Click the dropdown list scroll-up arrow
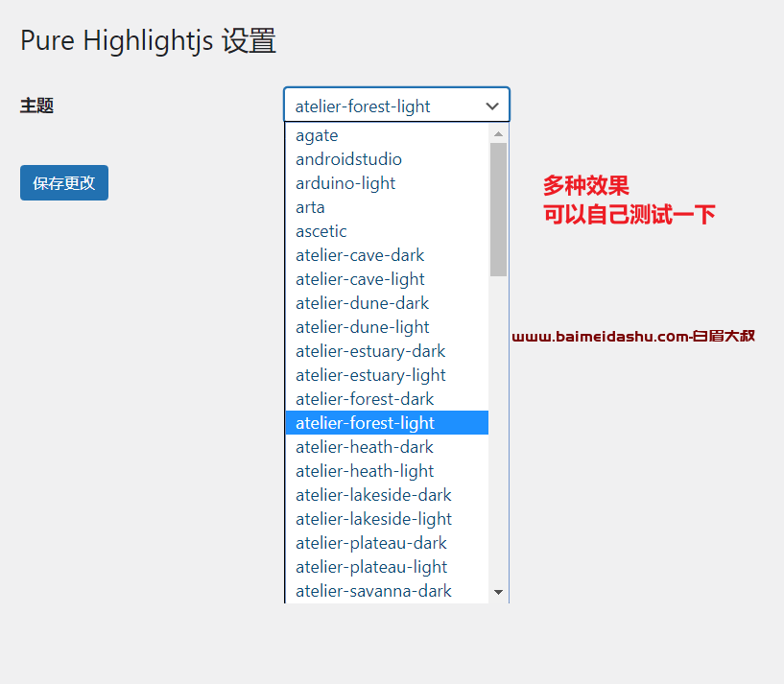 (x=498, y=133)
